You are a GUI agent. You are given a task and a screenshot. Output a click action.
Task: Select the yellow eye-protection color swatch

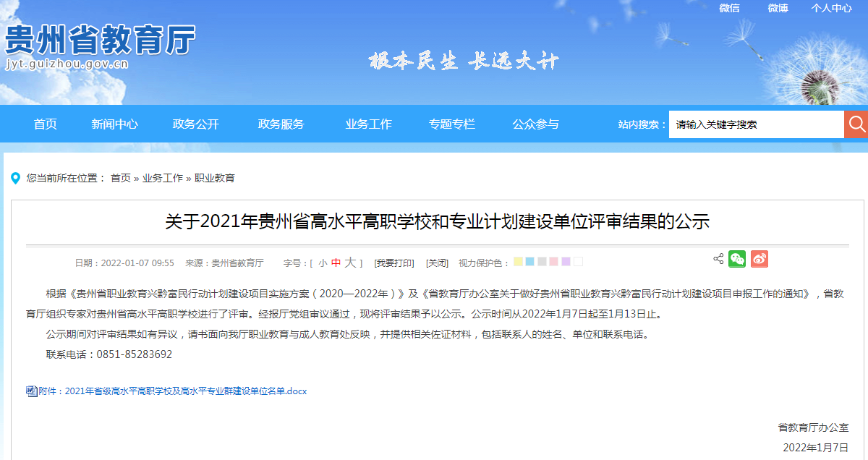tap(518, 261)
